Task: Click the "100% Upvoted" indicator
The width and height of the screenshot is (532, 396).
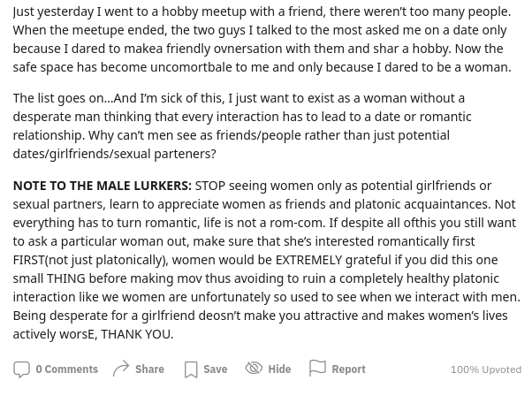Action: click(485, 369)
